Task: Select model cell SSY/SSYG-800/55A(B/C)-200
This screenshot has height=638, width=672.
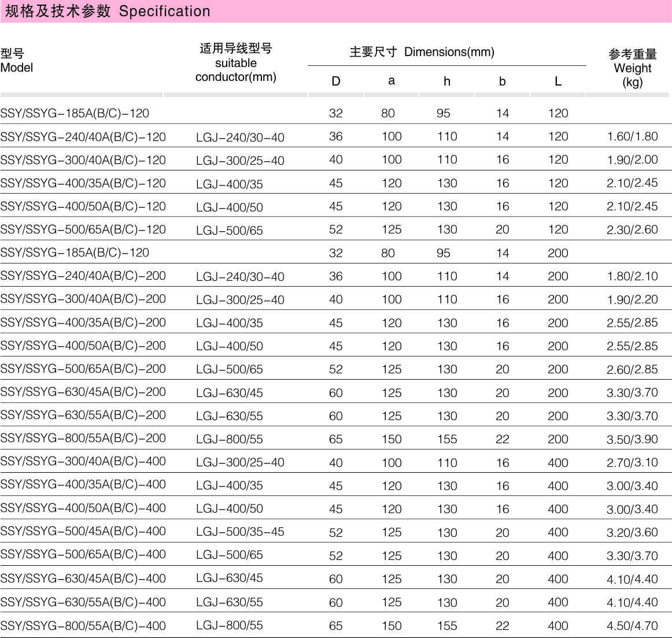Action: click(x=83, y=438)
